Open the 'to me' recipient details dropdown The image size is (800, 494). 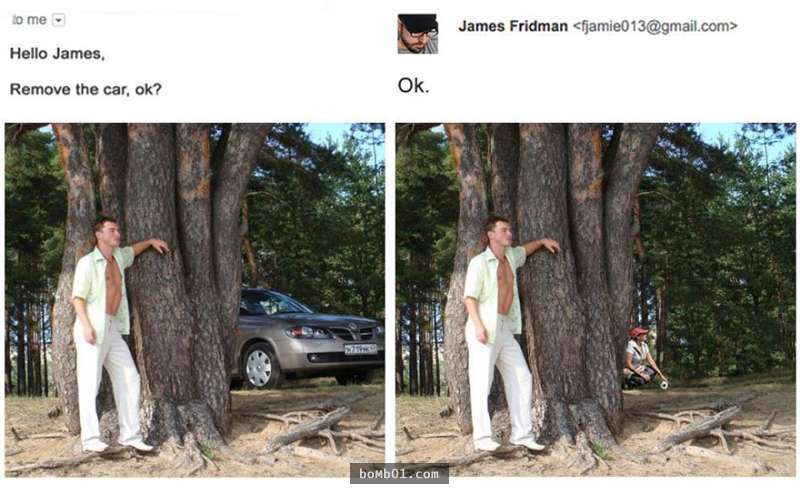click(59, 20)
